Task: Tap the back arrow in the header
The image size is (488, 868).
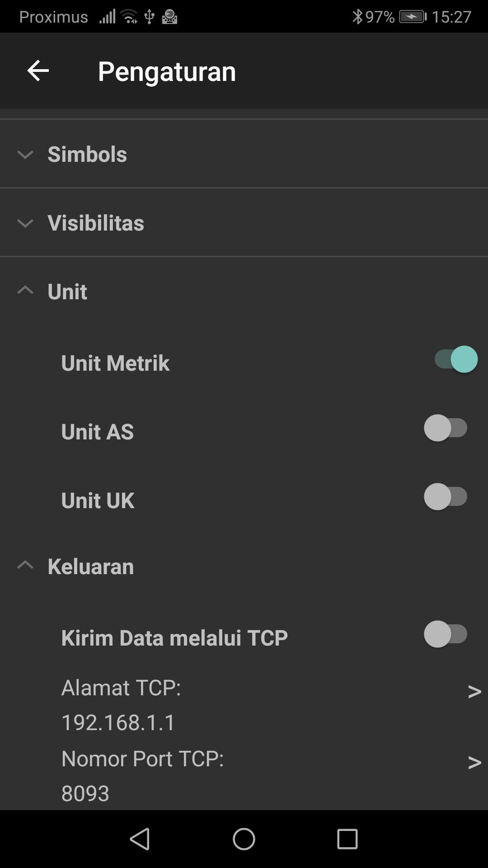Action: (x=38, y=71)
